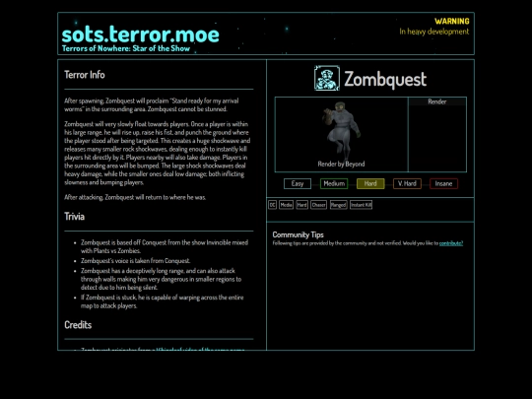Click the WARNING label in header
The image size is (532, 399).
(452, 21)
